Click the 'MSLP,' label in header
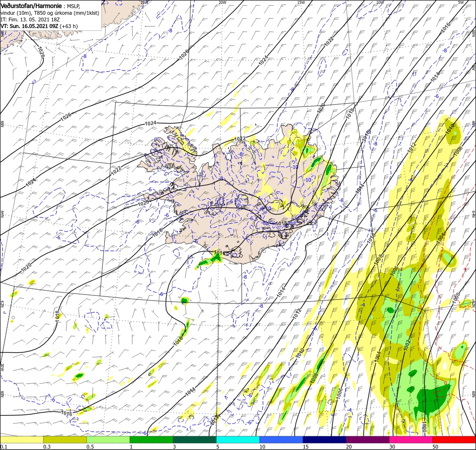This screenshot has height=450, width=476. coord(74,6)
